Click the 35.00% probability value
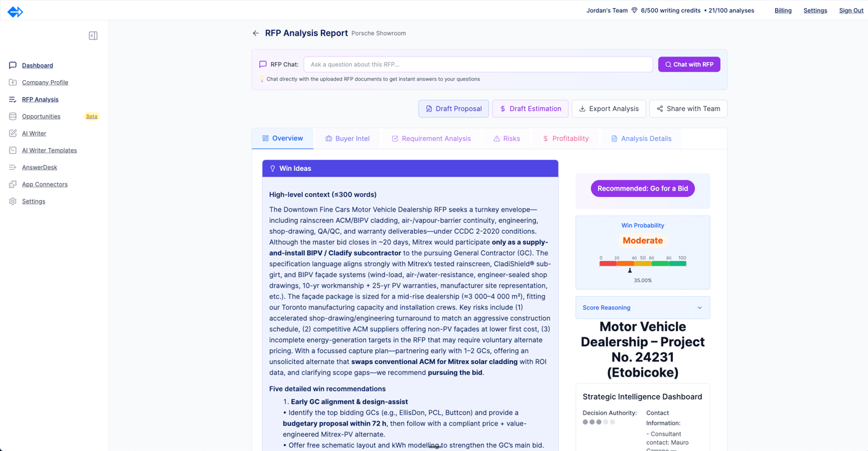The height and width of the screenshot is (451, 868). click(x=642, y=280)
